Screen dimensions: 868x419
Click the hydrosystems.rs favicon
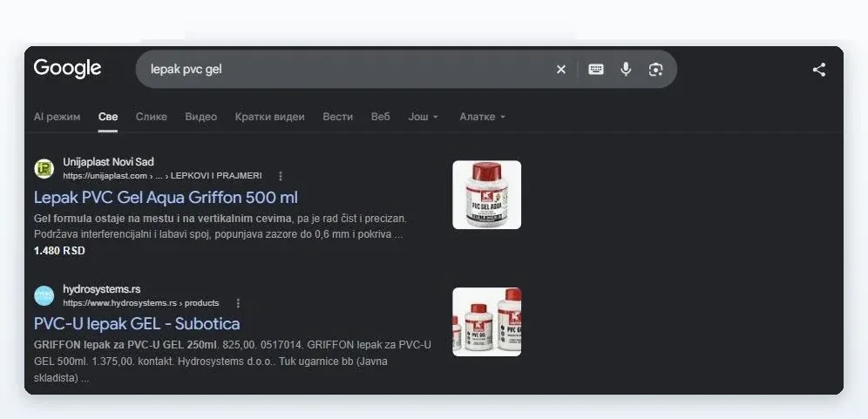pos(44,295)
